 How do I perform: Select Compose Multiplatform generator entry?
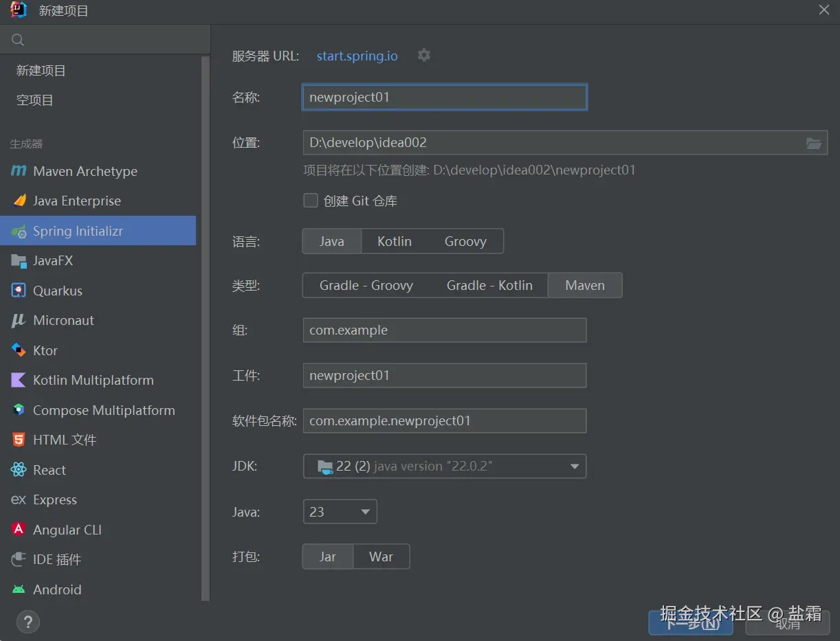point(98,410)
